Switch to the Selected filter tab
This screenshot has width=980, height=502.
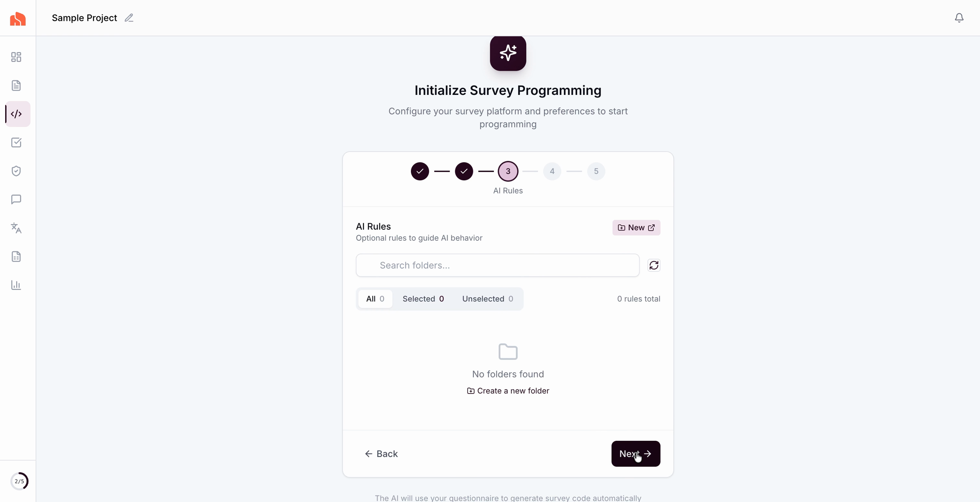point(423,299)
